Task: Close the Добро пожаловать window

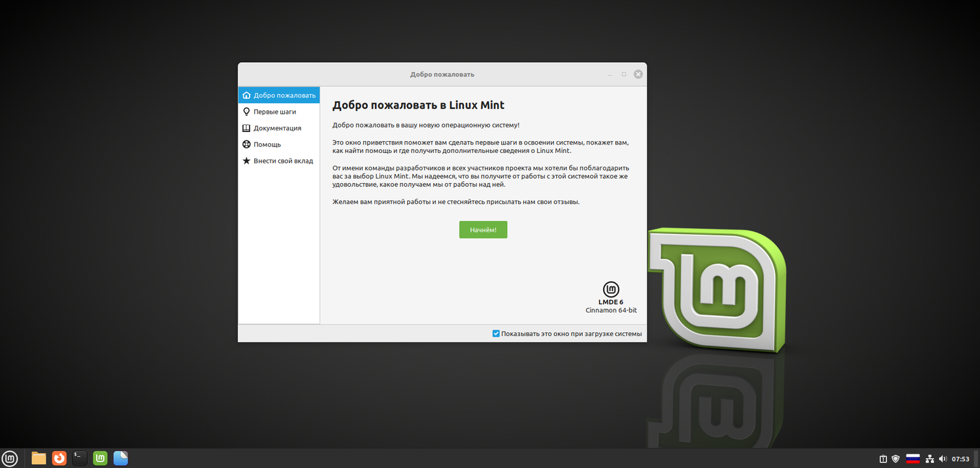Action: 638,75
